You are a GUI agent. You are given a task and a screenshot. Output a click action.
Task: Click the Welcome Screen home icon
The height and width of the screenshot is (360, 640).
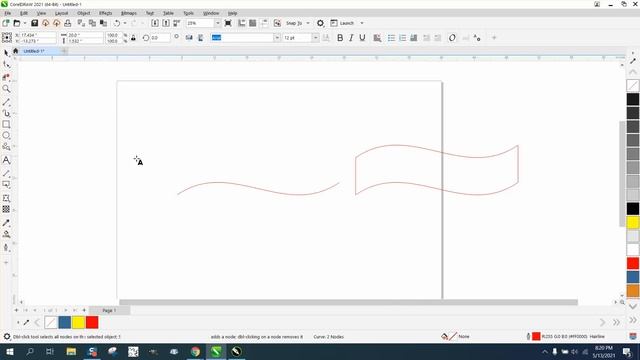16,51
